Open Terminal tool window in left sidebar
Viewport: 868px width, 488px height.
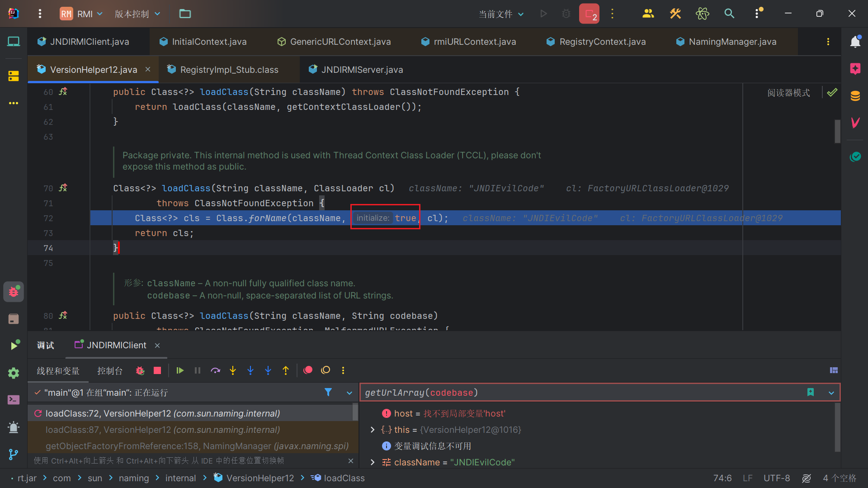click(14, 400)
